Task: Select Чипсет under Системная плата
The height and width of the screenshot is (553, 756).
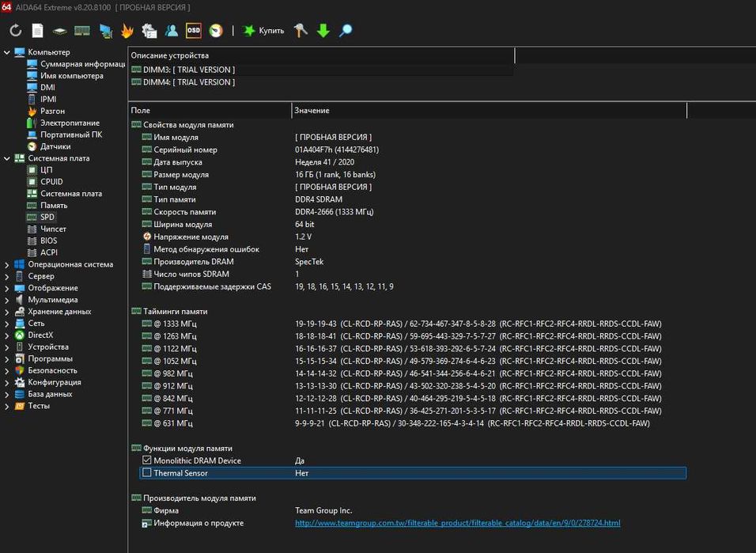Action: point(53,229)
